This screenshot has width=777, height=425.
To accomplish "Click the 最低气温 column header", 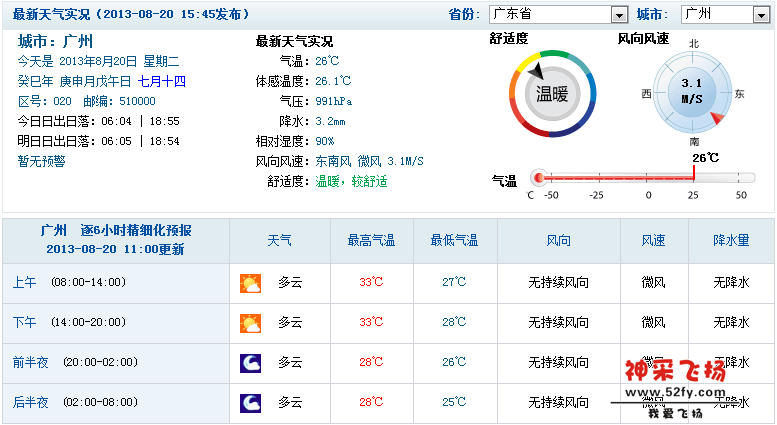I will [454, 241].
